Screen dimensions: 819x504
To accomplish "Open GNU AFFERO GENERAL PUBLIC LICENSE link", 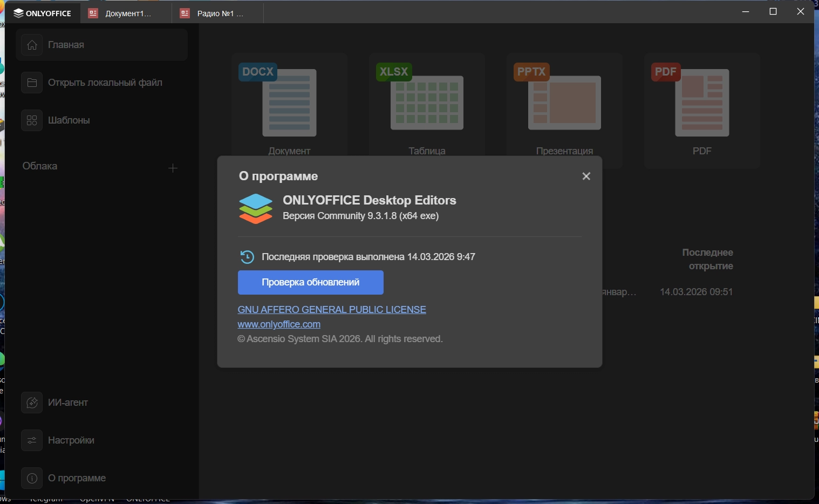I will tap(332, 310).
